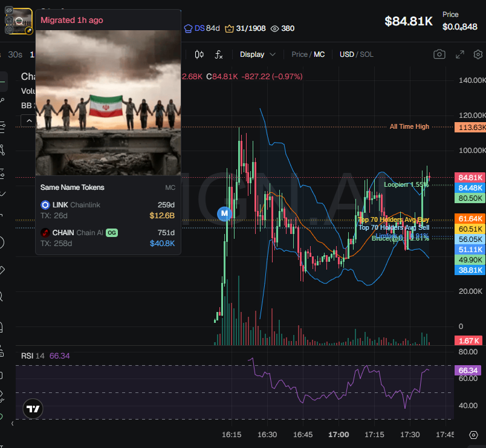This screenshot has height=448, width=486.
Task: Click the DS 84d badge
Action: 202,28
